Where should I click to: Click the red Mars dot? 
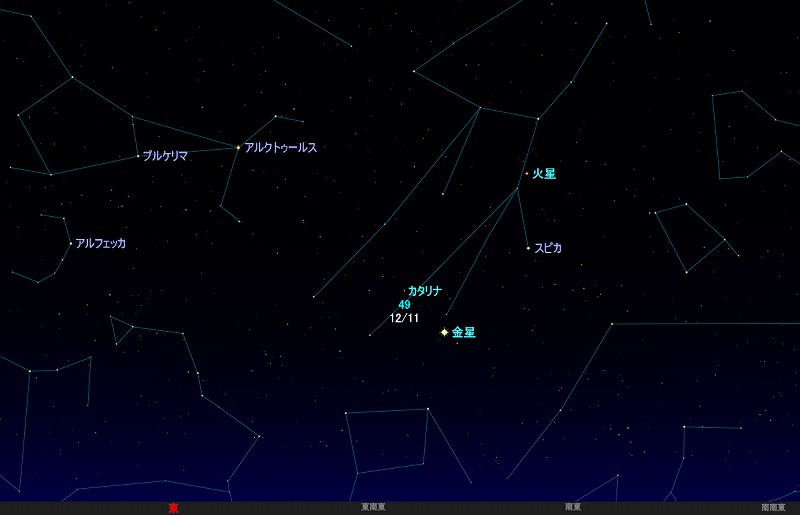[527, 174]
